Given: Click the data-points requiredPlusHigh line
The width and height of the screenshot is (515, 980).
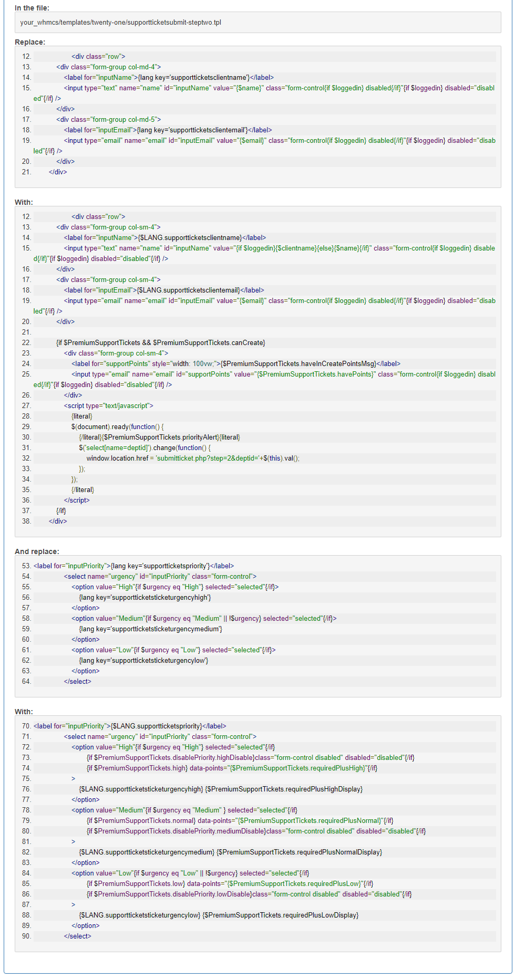Looking at the screenshot, I should (232, 768).
